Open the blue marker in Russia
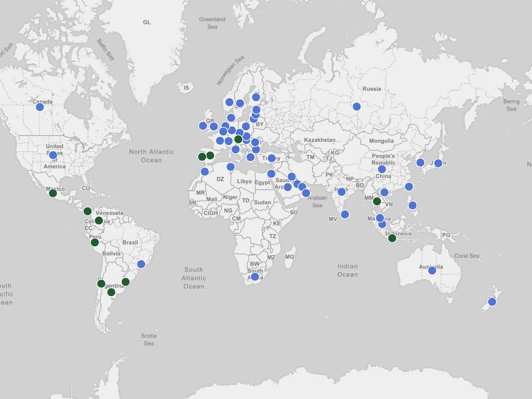532x399 pixels. point(356,107)
